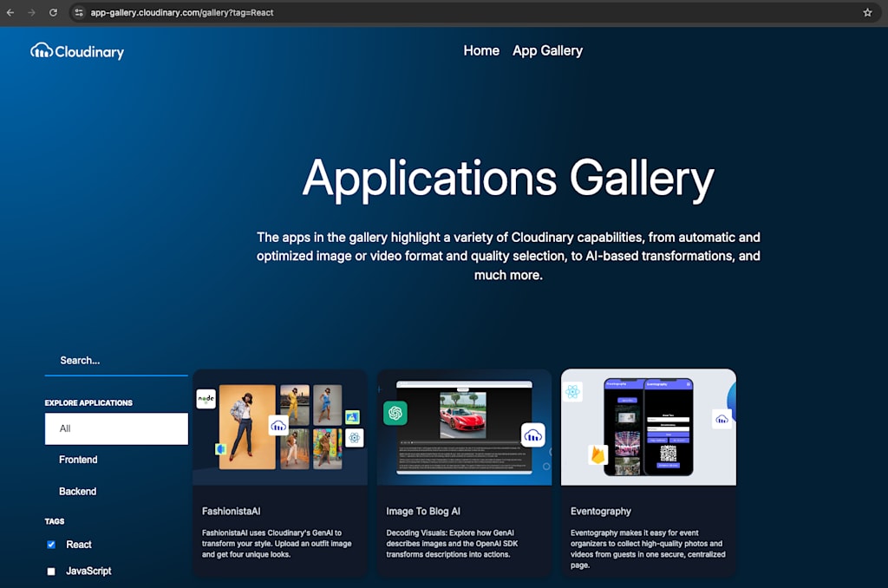Viewport: 888px width, 588px height.
Task: Click the Firebase icon on Eventography card
Action: click(x=597, y=454)
